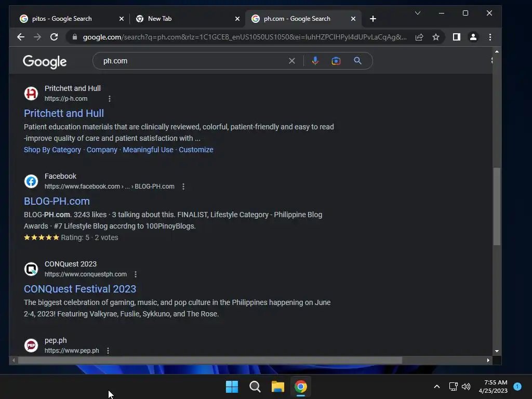The width and height of the screenshot is (532, 399).
Task: Click https://www.pep.ph URL text
Action: [x=72, y=351]
